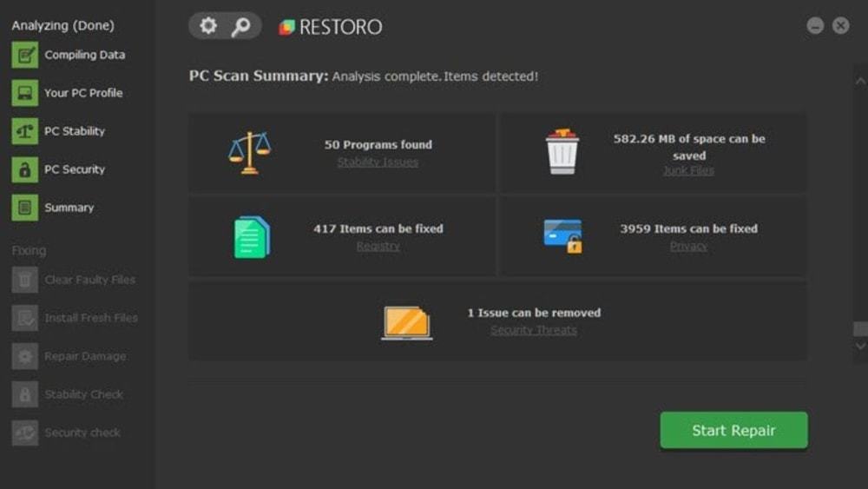The height and width of the screenshot is (489, 868).
Task: Go to PC Stability label
Action: (75, 131)
